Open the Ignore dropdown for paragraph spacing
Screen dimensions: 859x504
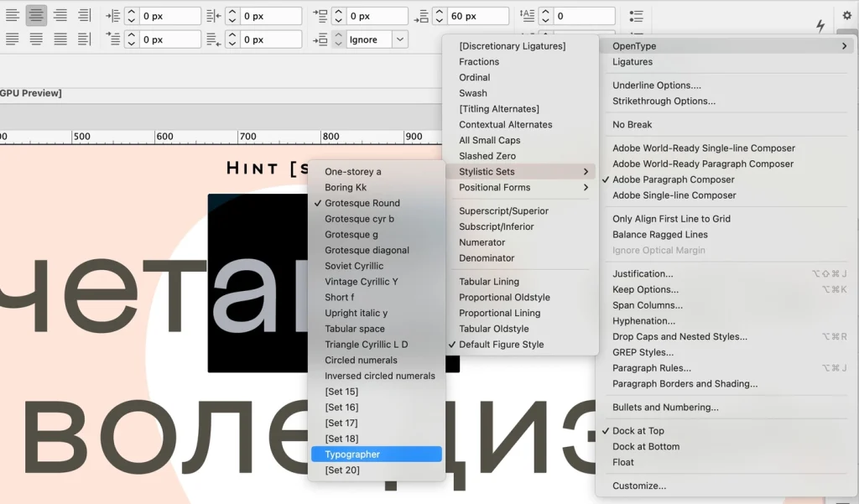point(400,39)
